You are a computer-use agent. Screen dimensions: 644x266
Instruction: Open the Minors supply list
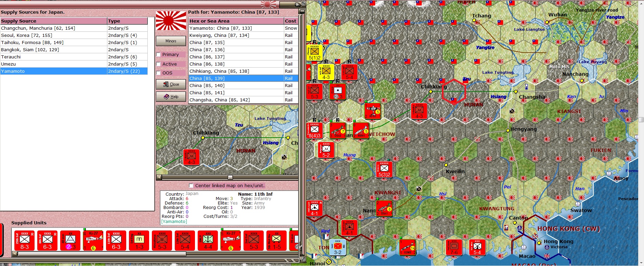point(171,41)
